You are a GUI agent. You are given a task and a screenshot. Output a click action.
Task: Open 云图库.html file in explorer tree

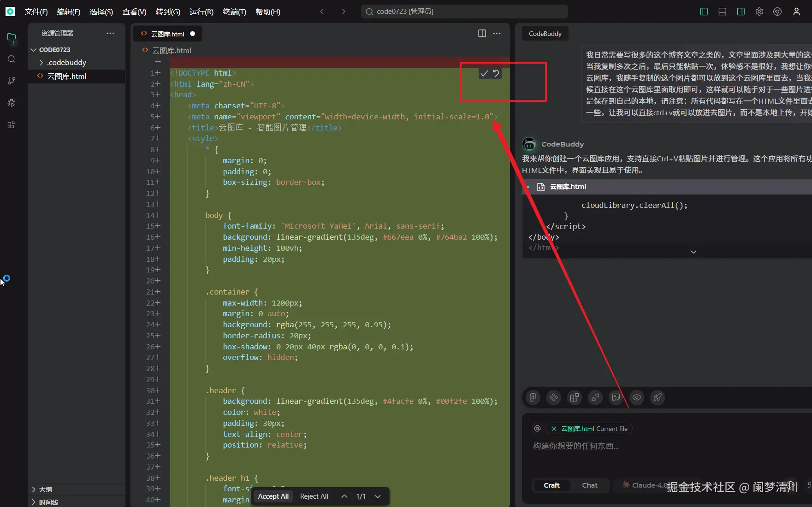pyautogui.click(x=77, y=77)
